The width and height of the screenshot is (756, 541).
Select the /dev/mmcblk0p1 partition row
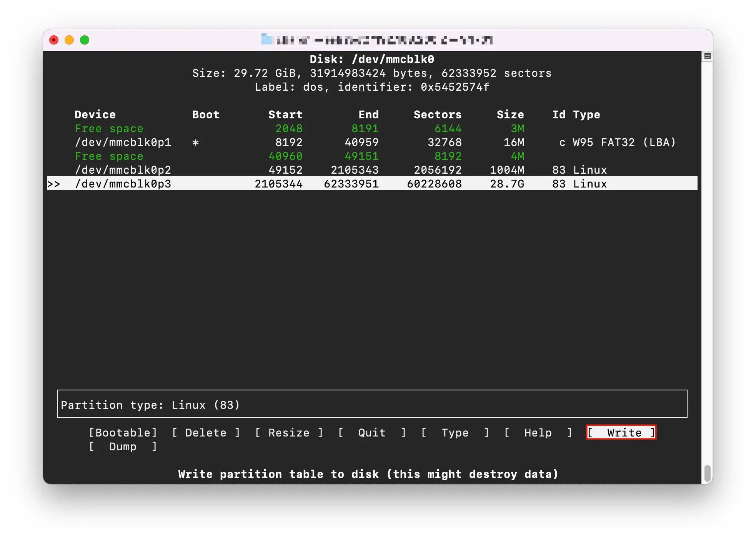pos(372,142)
